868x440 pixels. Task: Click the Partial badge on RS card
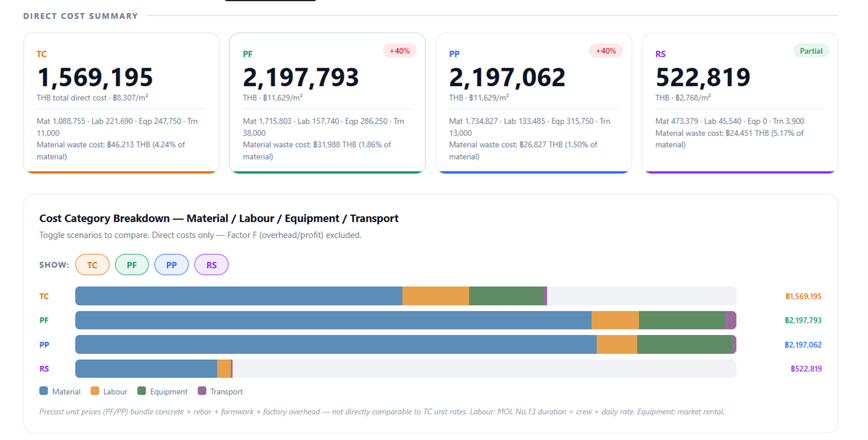pyautogui.click(x=811, y=51)
